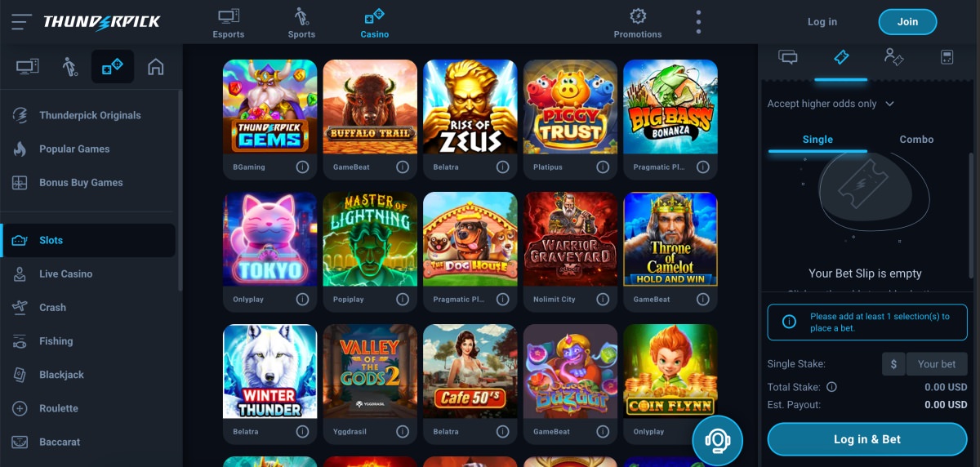Image resolution: width=980 pixels, height=467 pixels.
Task: Click Total Stake info icon
Action: 832,387
